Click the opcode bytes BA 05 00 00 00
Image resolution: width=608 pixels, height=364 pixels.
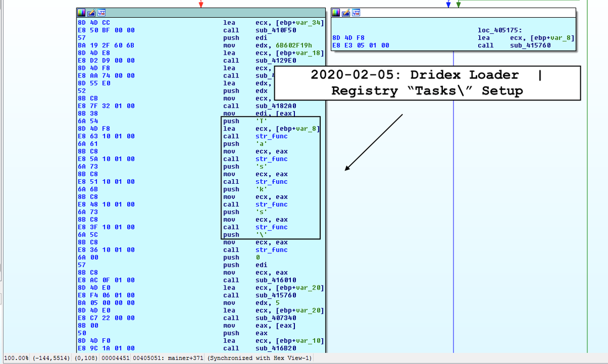coord(106,303)
